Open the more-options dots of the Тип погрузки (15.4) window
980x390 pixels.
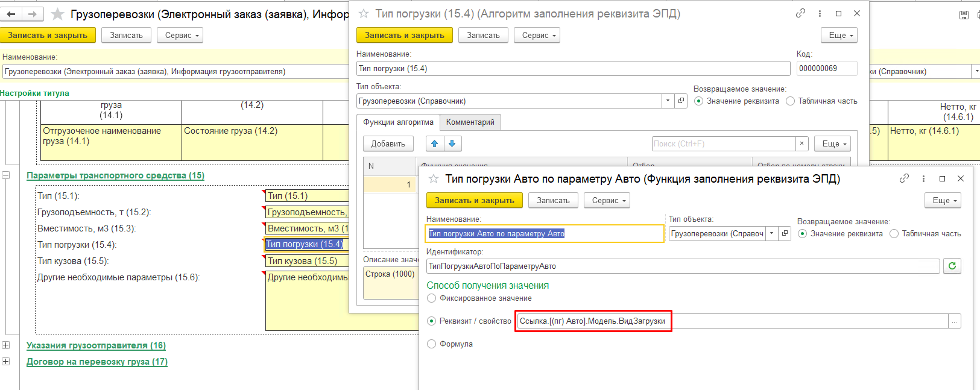click(820, 13)
